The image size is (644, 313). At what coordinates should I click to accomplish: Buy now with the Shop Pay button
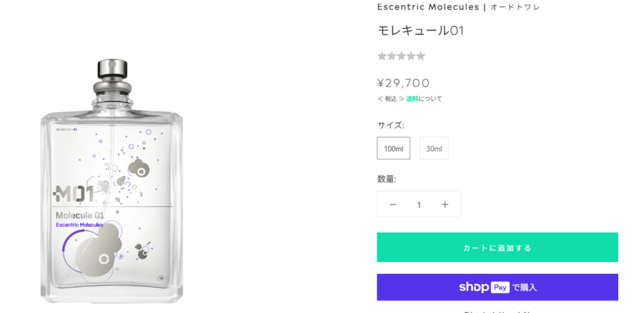tap(497, 287)
